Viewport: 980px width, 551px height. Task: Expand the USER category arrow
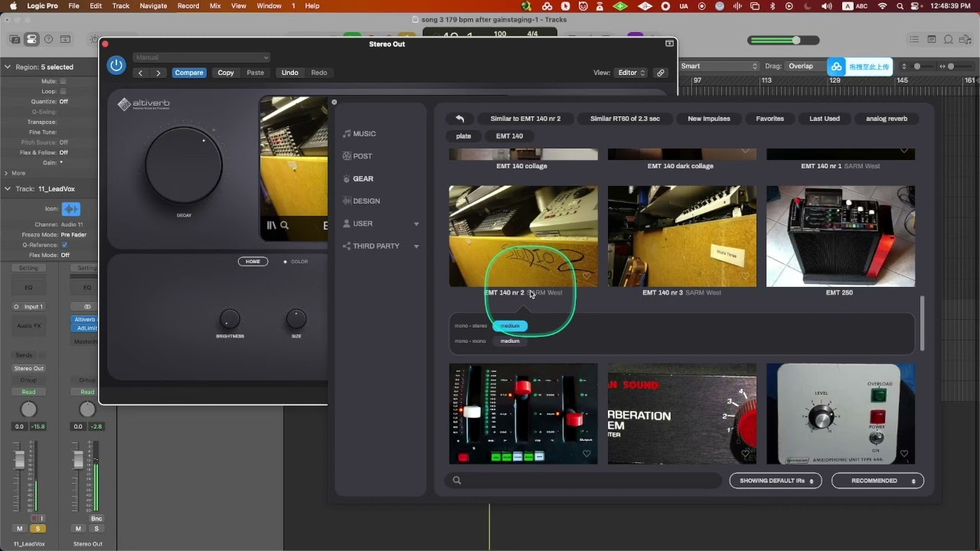coord(416,224)
